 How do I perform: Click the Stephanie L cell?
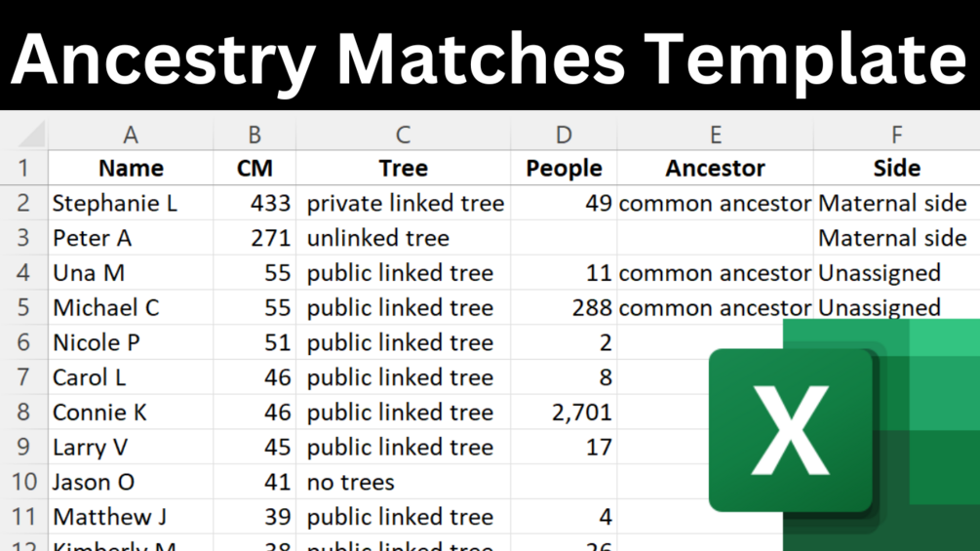131,203
